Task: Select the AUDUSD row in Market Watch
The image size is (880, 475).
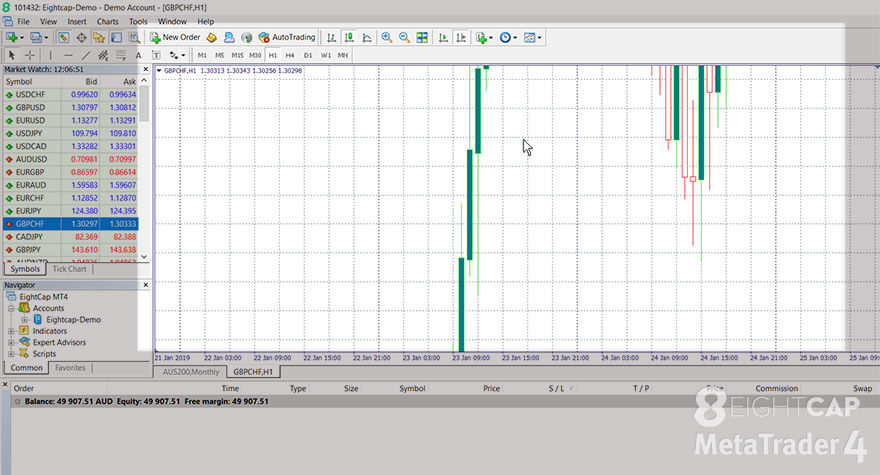Action: click(71, 159)
